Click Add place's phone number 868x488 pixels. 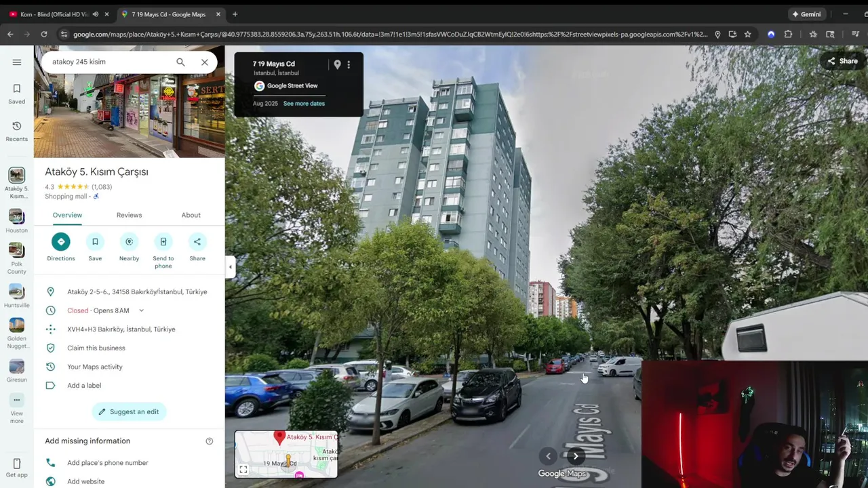(x=108, y=463)
